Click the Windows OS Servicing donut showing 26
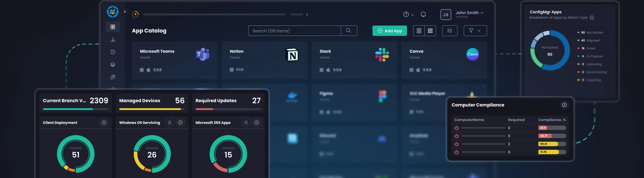Image resolution: width=644 pixels, height=178 pixels. pos(152,154)
